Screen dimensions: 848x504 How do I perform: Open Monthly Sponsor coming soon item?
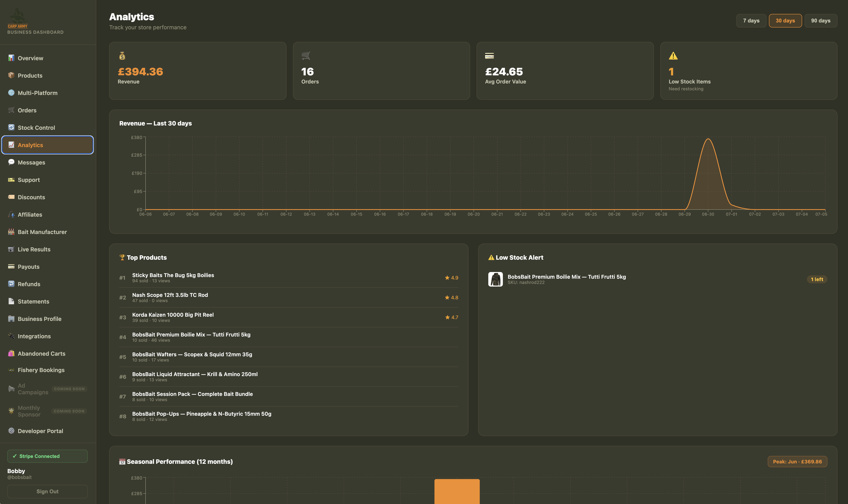coord(48,411)
